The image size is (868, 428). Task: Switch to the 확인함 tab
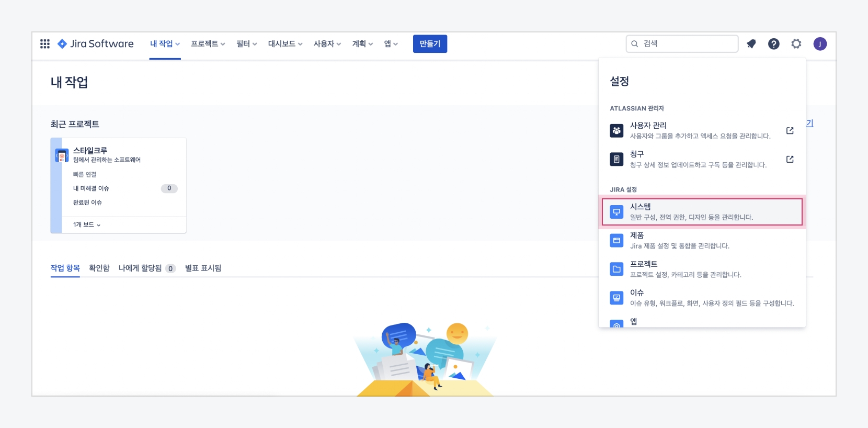click(99, 268)
